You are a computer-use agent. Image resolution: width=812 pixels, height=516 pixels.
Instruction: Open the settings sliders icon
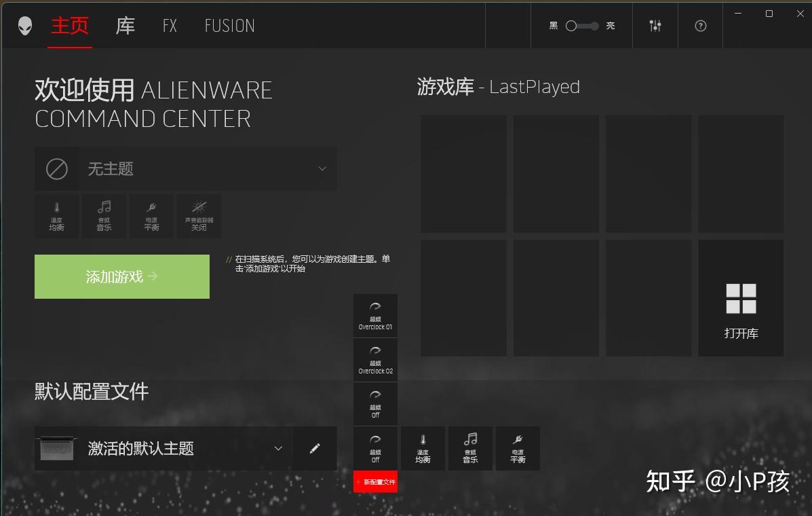[x=655, y=25]
